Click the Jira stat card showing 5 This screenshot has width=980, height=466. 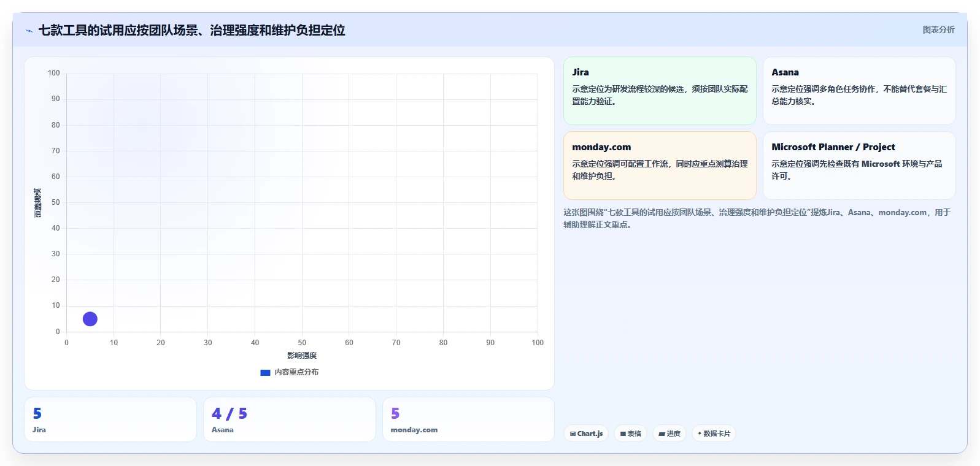click(110, 419)
